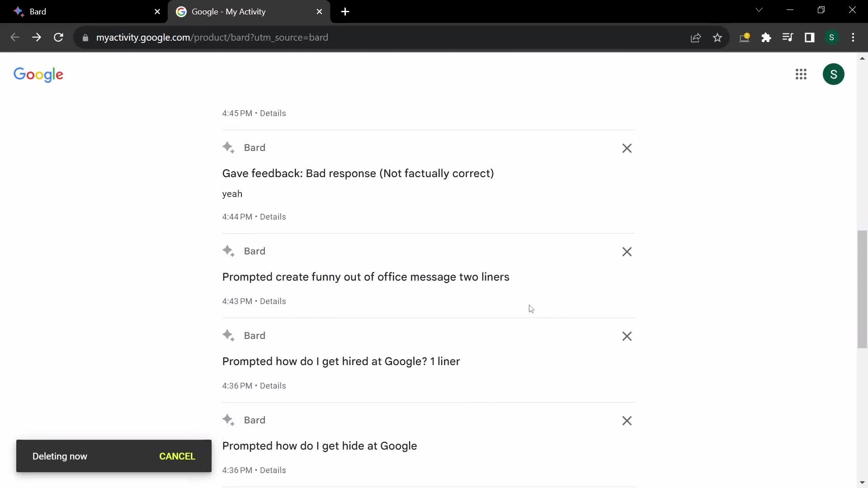Click the Bard sparkle icon first entry
868x488 pixels.
pyautogui.click(x=229, y=148)
